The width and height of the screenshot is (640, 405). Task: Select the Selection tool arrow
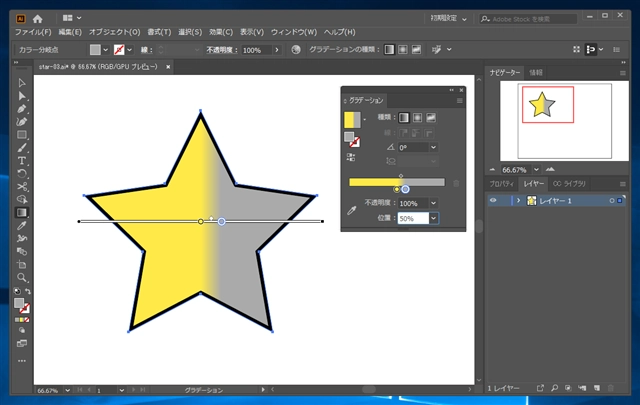pyautogui.click(x=22, y=83)
